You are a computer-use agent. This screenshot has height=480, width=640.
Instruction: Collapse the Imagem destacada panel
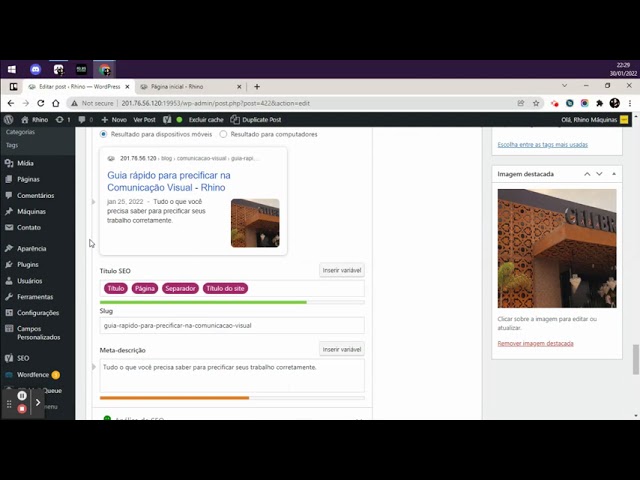pos(614,174)
